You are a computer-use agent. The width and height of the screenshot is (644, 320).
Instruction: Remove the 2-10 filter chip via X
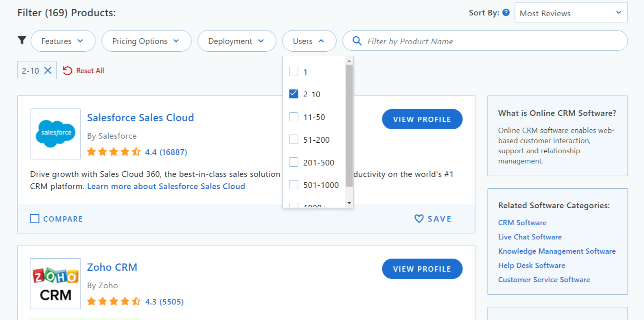[x=48, y=70]
